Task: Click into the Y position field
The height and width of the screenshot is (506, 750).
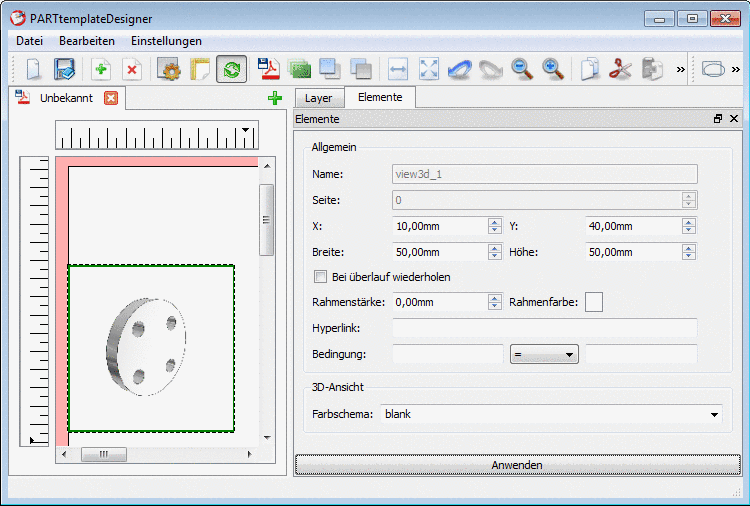Action: click(x=633, y=226)
